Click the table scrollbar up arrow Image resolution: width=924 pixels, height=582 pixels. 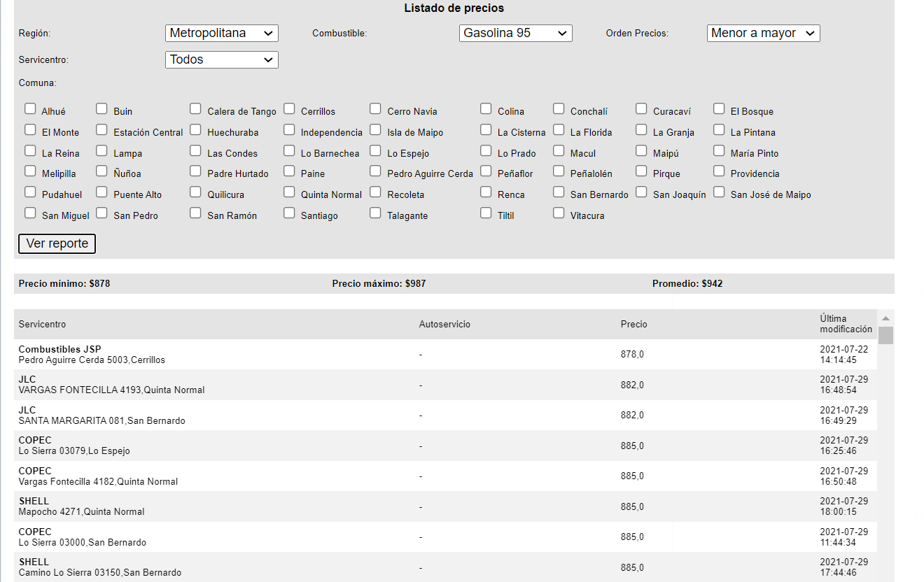coord(885,318)
